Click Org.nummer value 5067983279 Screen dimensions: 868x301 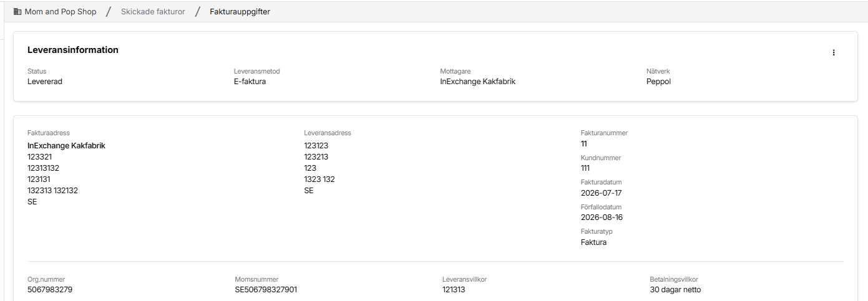[x=50, y=289]
